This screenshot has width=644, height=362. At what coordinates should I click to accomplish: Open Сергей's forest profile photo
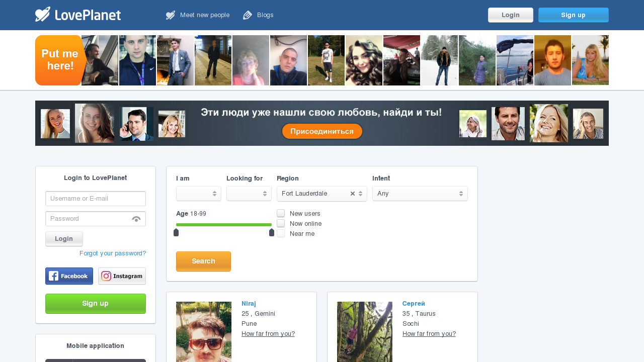click(x=365, y=332)
